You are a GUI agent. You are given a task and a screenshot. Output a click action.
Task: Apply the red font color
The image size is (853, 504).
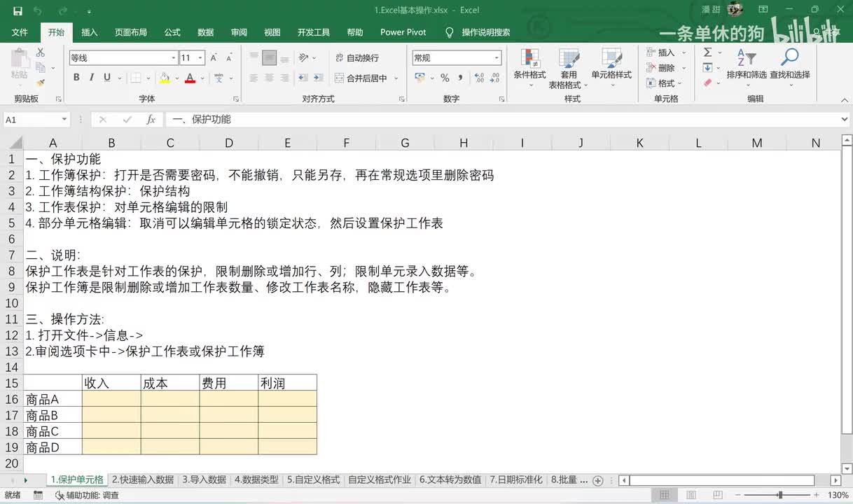[x=190, y=78]
